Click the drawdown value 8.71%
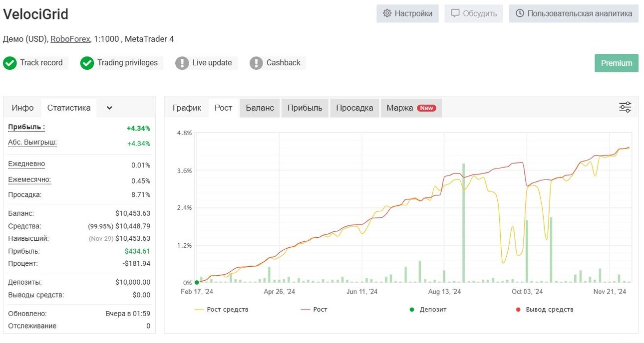 tap(140, 195)
